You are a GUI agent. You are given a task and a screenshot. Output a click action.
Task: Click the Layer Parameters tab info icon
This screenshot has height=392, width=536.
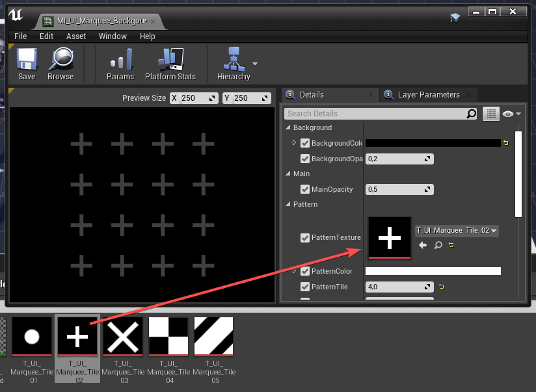(x=389, y=94)
